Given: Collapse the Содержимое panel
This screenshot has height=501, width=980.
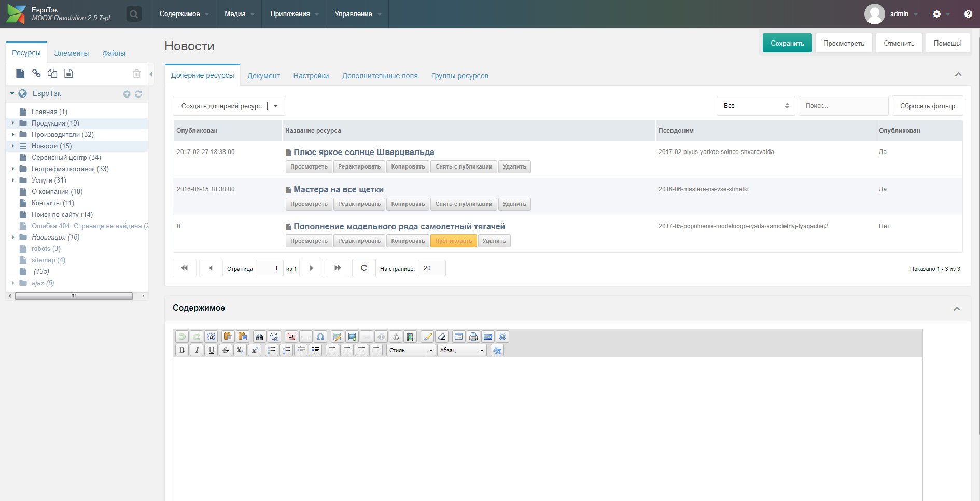Looking at the screenshot, I should point(957,309).
